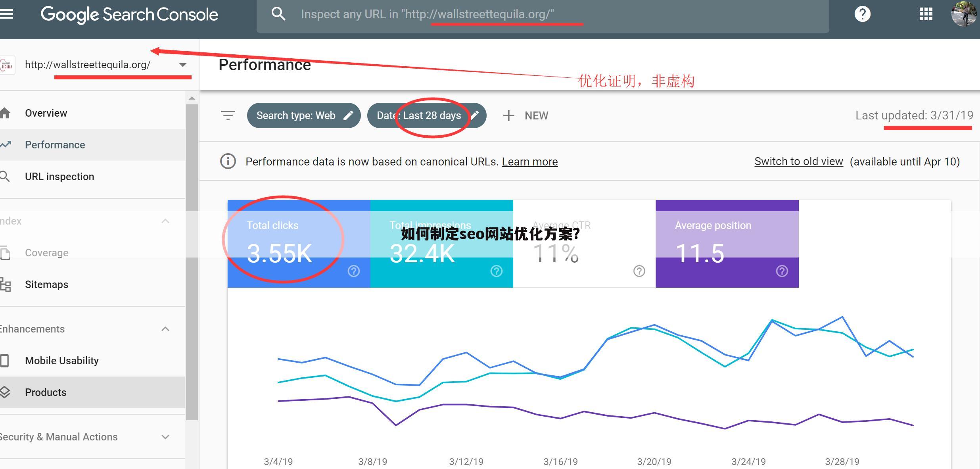This screenshot has width=980, height=469.
Task: Open help tooltip on Average CTR card
Action: (639, 271)
